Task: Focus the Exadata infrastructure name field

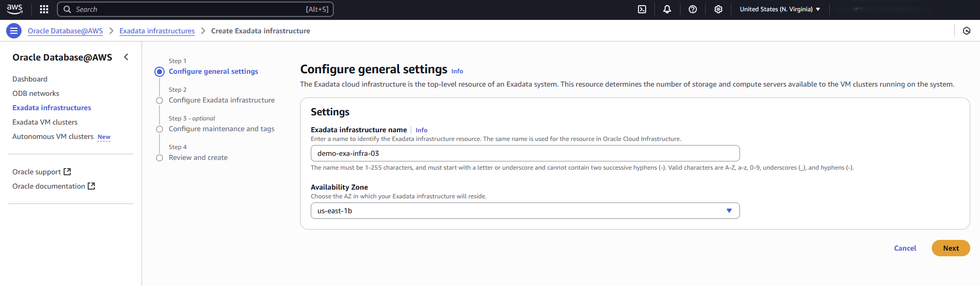Action: [x=525, y=153]
